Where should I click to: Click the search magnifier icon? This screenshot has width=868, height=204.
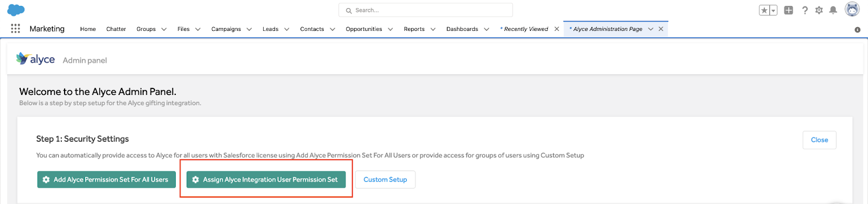(349, 10)
